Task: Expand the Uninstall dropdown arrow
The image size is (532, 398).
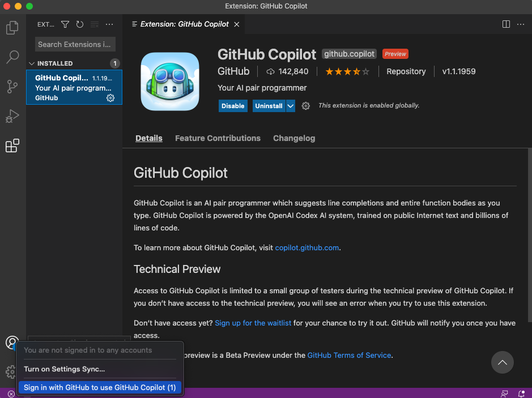Action: (291, 106)
